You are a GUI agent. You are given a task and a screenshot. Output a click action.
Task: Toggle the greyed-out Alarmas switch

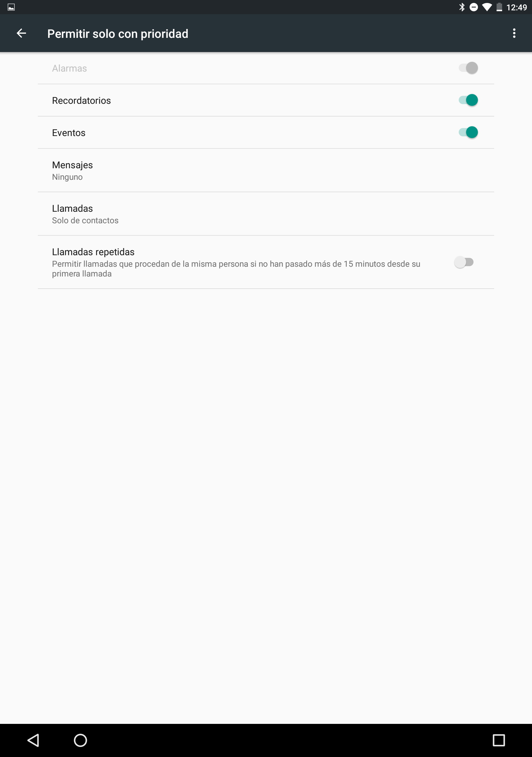(x=468, y=68)
